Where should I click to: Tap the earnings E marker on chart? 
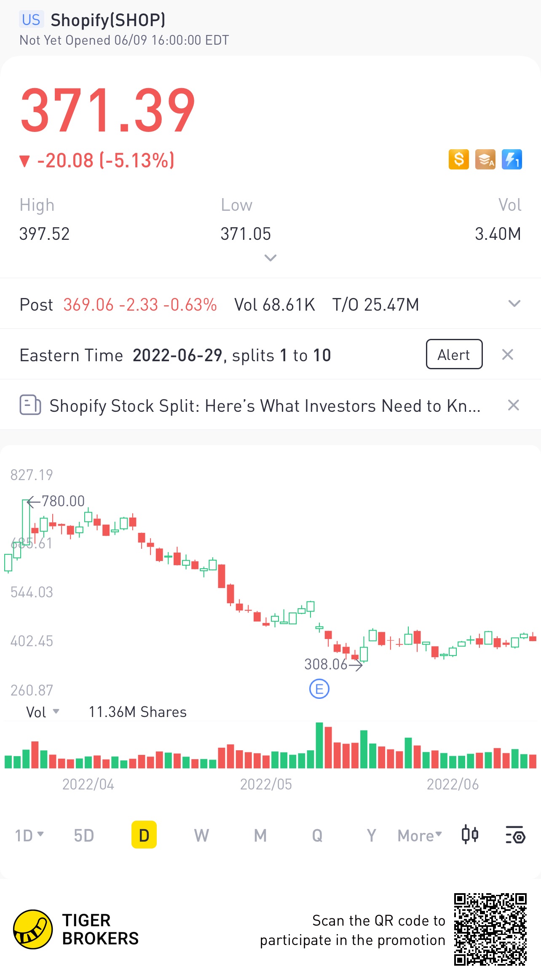click(319, 689)
